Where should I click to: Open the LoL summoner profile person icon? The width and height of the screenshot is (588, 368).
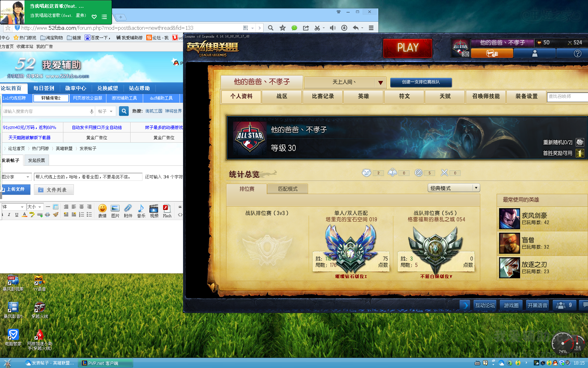(x=535, y=53)
